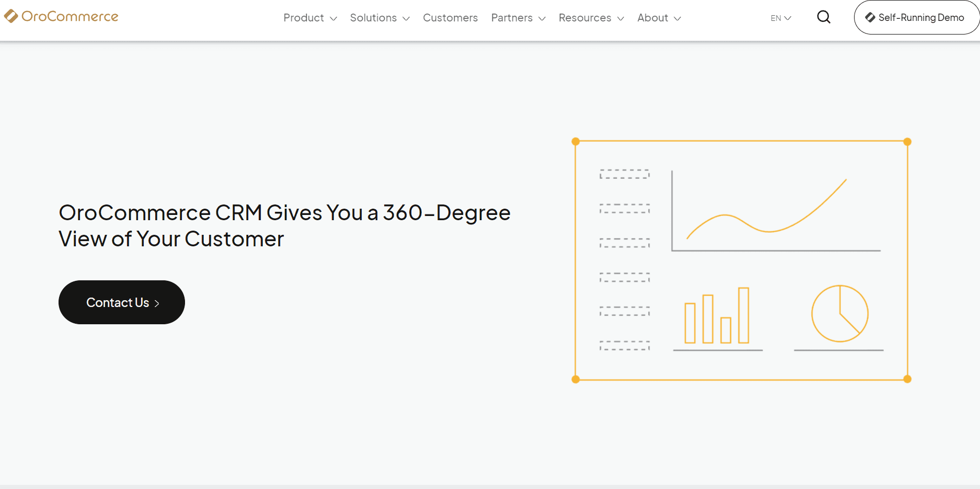
Task: Click the OroCommerce brand name link
Action: click(70, 17)
